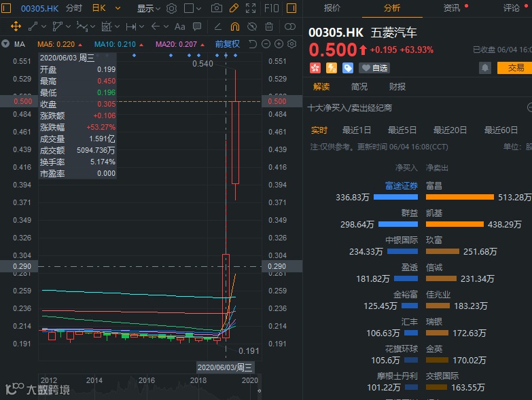Add a comment bubble annotation
Image resolution: width=532 pixels, height=400 pixels.
pyautogui.click(x=197, y=26)
